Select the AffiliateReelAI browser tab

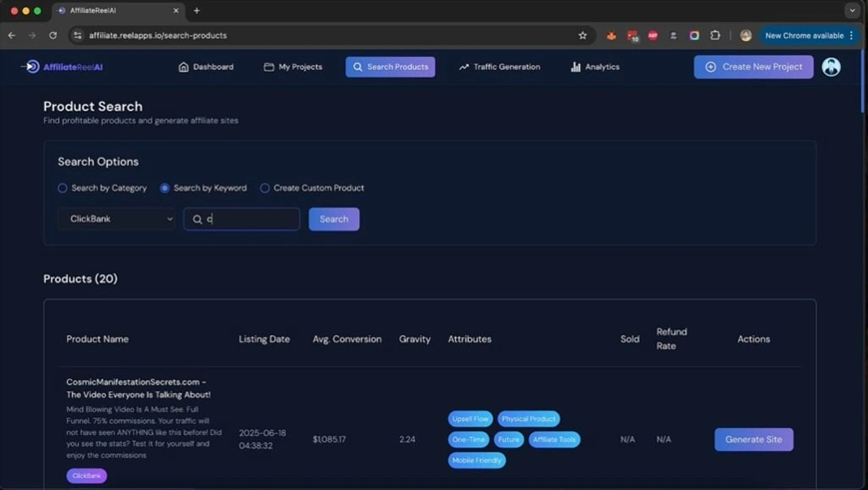(118, 11)
